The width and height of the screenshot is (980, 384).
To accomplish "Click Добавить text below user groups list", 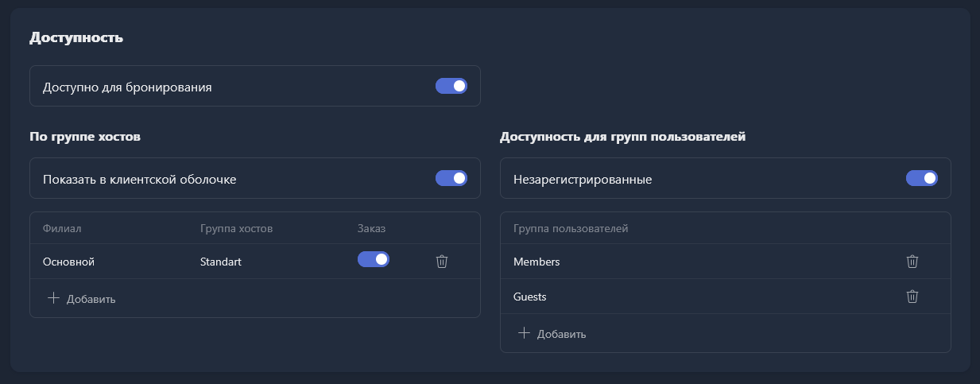I will point(562,334).
